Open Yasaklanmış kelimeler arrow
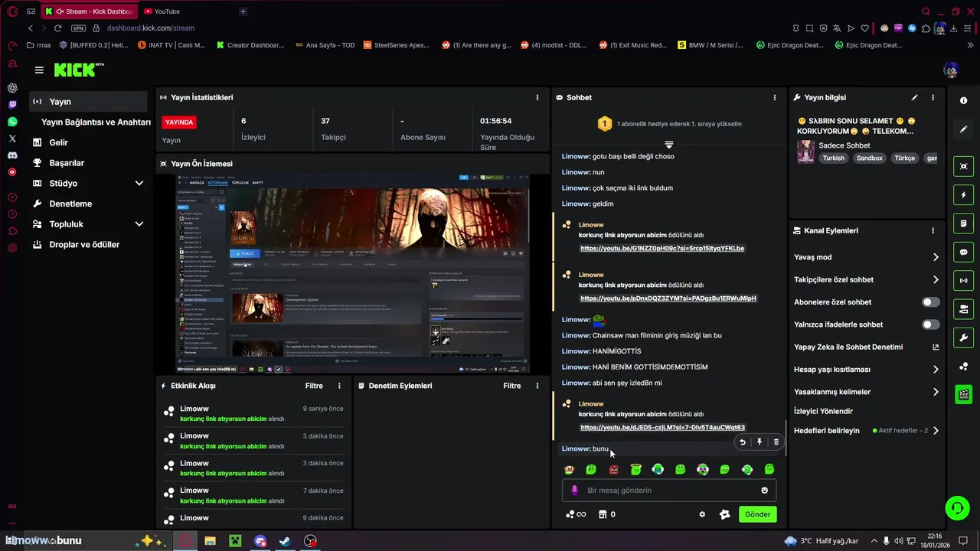Screen dimensions: 980x551 [936, 392]
